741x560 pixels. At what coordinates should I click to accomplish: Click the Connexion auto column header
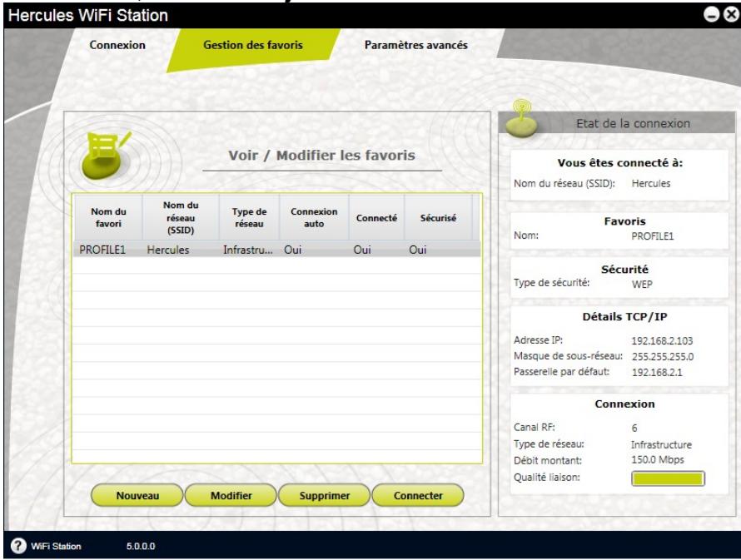click(314, 218)
